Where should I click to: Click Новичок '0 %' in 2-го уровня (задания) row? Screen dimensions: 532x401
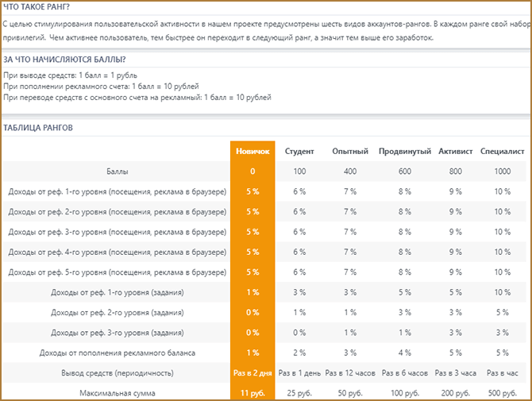coord(253,312)
